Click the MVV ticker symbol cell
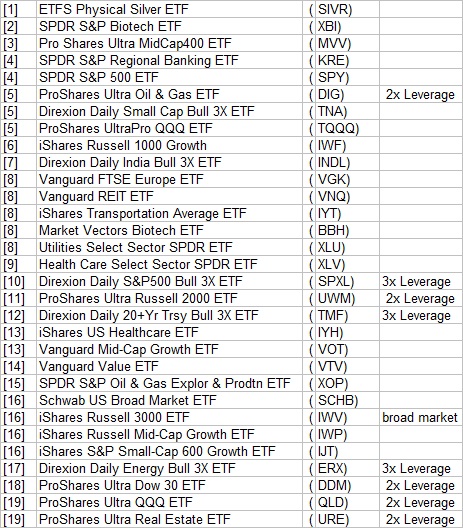Screen dimensions: 463x528 click(x=347, y=43)
